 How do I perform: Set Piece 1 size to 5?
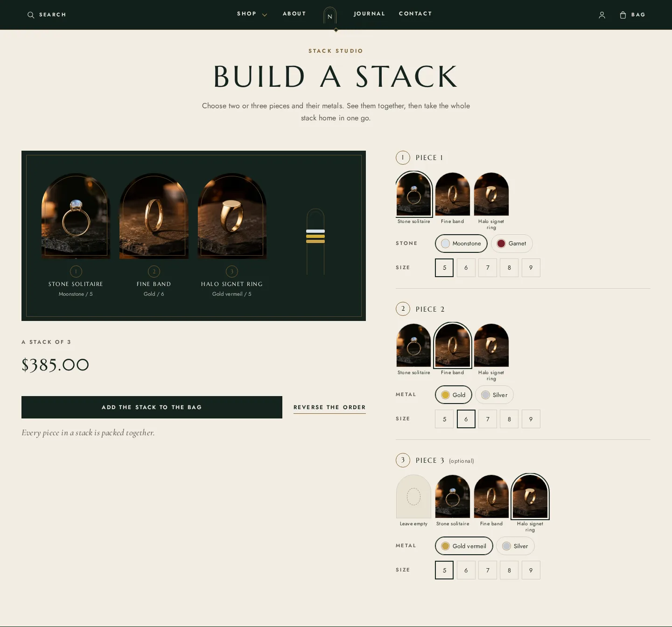[444, 268]
